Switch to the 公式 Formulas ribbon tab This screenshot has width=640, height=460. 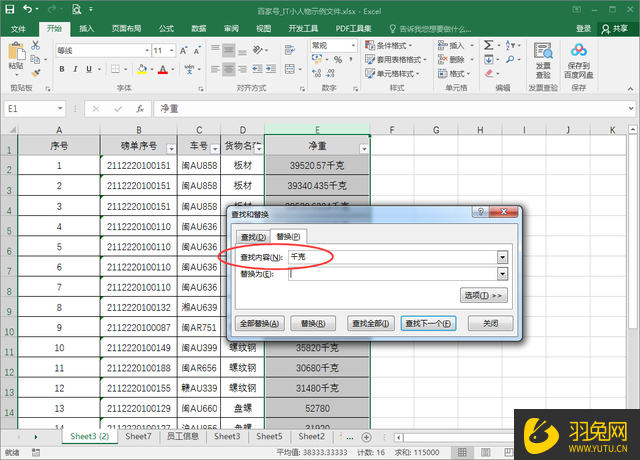coord(166,29)
